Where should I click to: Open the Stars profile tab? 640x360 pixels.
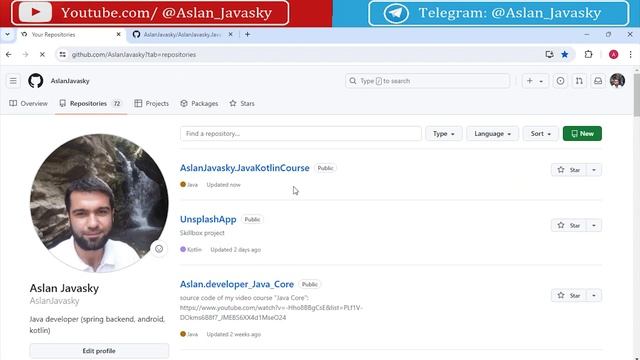pos(242,104)
